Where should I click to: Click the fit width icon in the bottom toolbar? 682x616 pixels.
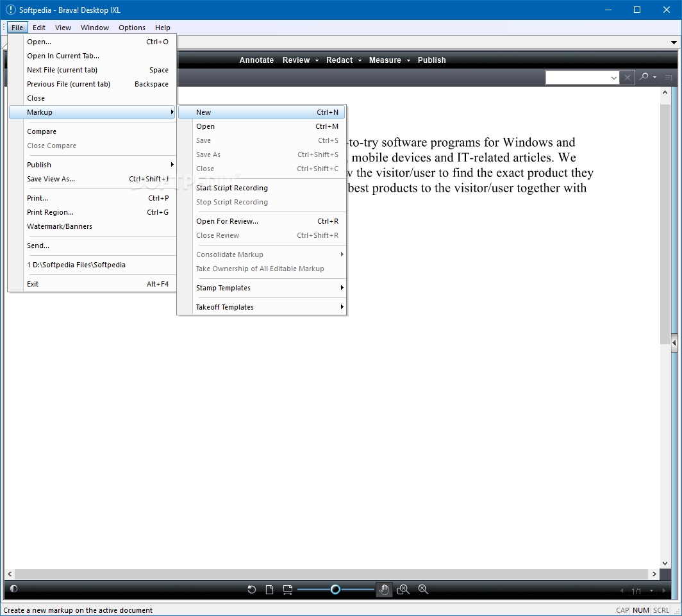click(288, 590)
